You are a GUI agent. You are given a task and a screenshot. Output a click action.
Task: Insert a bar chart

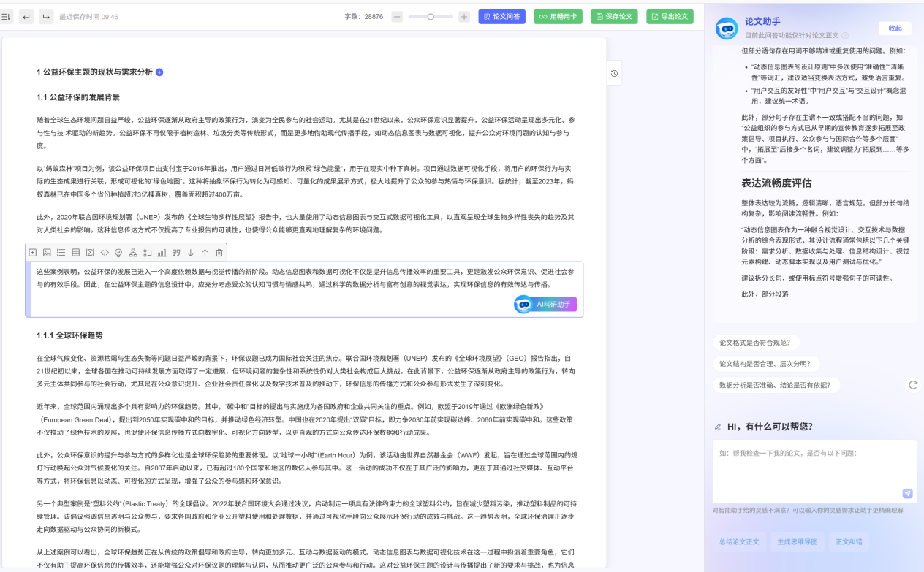coord(162,253)
